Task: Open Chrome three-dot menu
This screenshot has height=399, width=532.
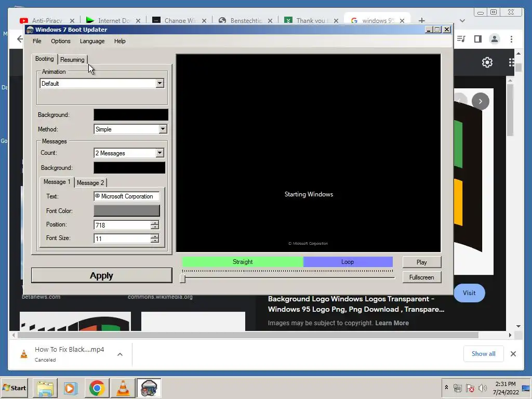Action: click(x=511, y=39)
